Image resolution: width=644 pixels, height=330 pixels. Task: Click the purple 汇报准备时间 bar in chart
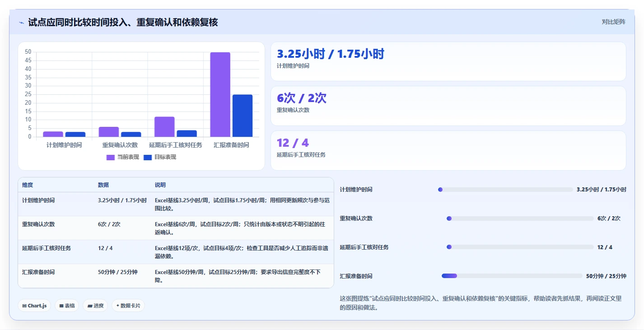[x=220, y=94]
